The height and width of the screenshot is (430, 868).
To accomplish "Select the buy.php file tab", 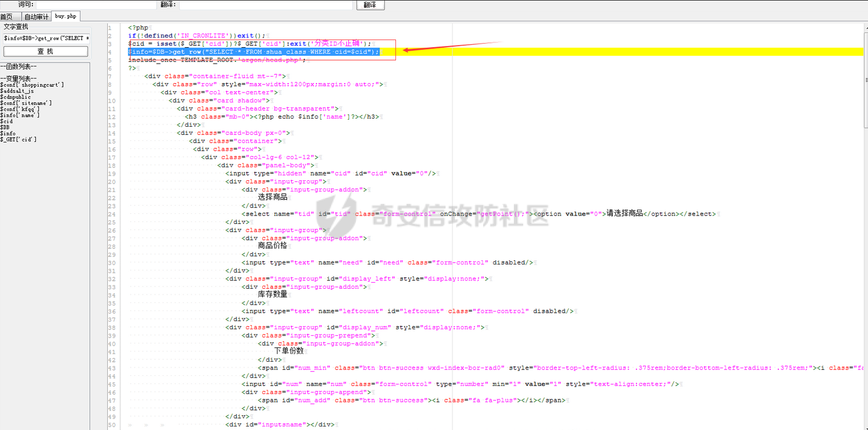I will pos(65,16).
